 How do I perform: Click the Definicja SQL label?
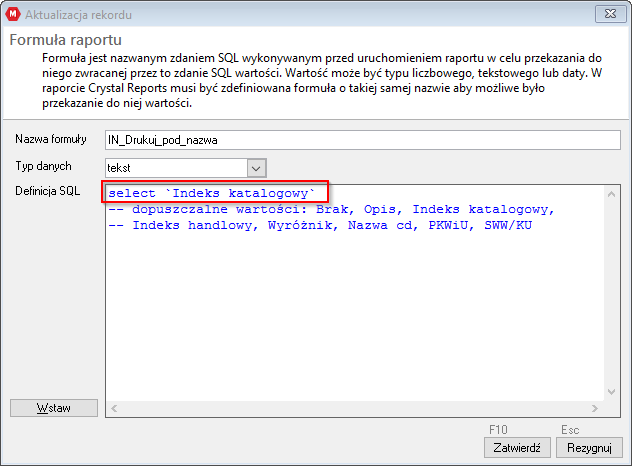coord(47,191)
